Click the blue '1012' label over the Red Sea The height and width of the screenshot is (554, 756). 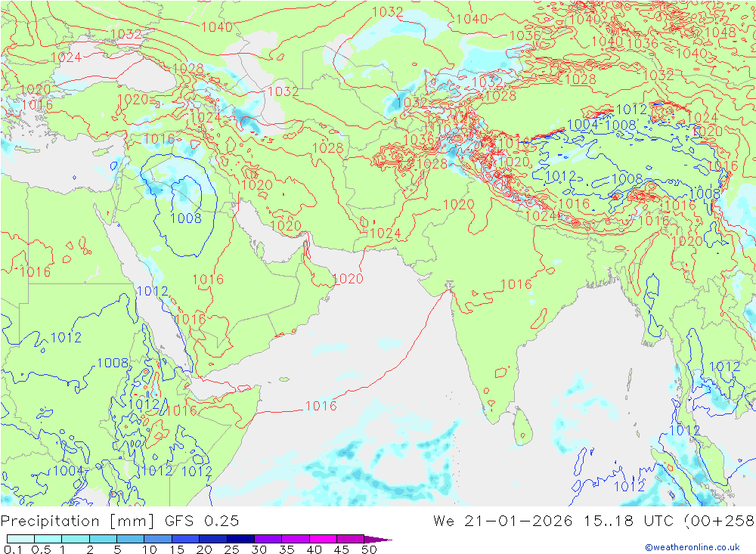coord(153,291)
